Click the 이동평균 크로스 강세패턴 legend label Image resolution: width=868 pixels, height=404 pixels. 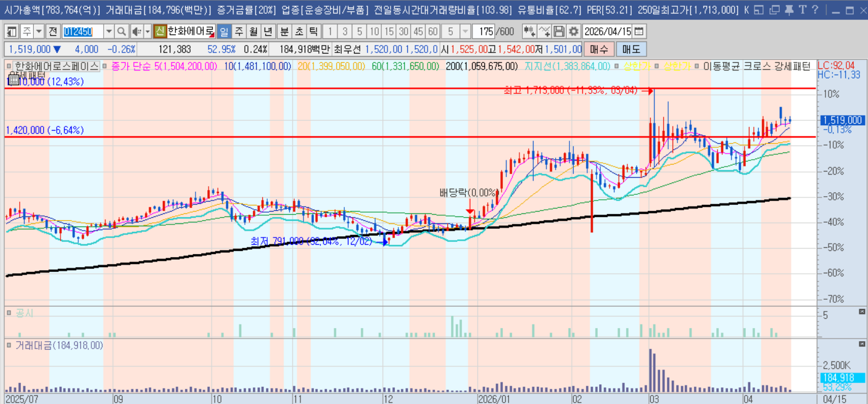[x=756, y=66]
